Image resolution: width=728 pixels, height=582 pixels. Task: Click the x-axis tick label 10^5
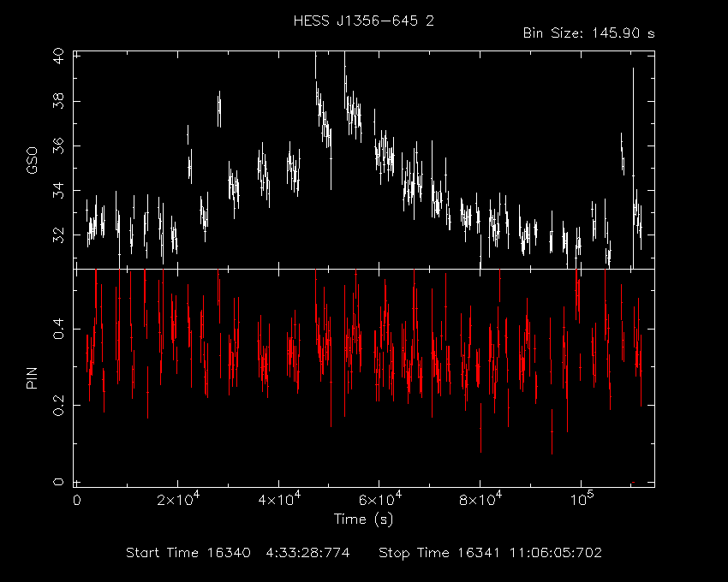tap(582, 498)
